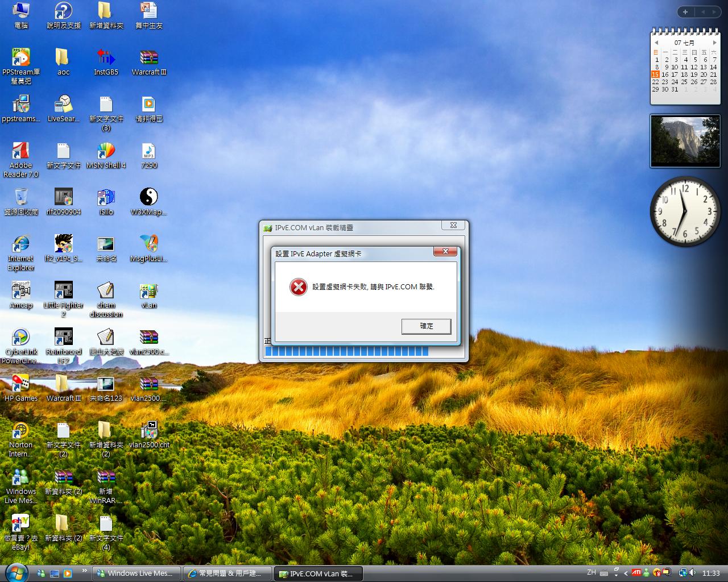Image resolution: width=728 pixels, height=582 pixels.
Task: Select the Internet Explorer desktop icon
Action: (21, 253)
